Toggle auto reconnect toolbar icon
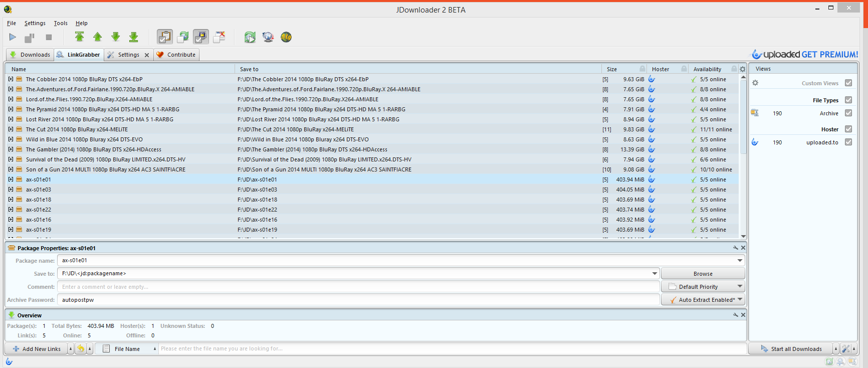The image size is (868, 368). 183,37
